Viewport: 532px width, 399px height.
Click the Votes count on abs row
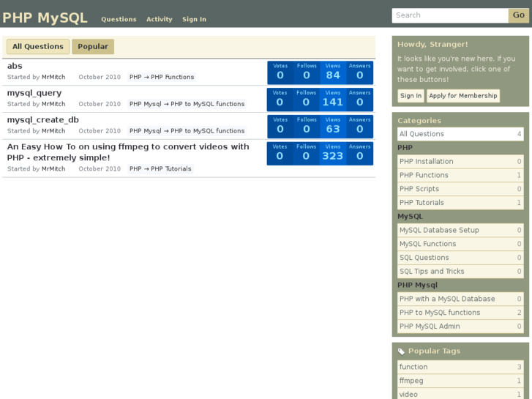pyautogui.click(x=280, y=72)
